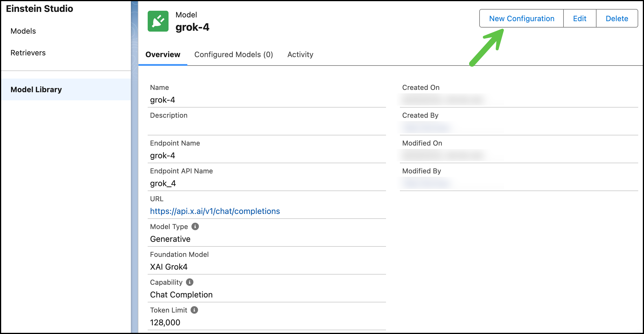Open the api.x.ai chat completions URL
The image size is (644, 334).
[x=215, y=211]
